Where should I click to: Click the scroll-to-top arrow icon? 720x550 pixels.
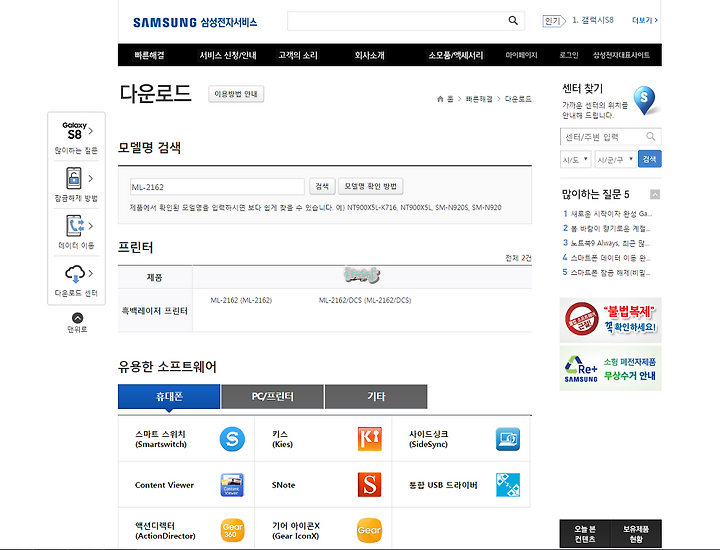click(78, 318)
